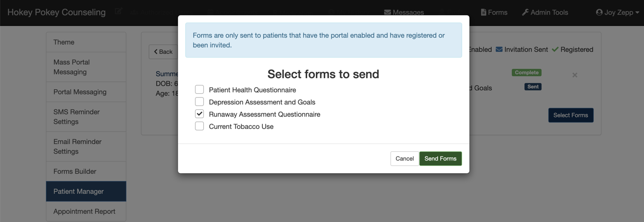Screen dimensions: 644x222
Task: Click the Invitation Sent envelope legend icon
Action: click(x=499, y=49)
